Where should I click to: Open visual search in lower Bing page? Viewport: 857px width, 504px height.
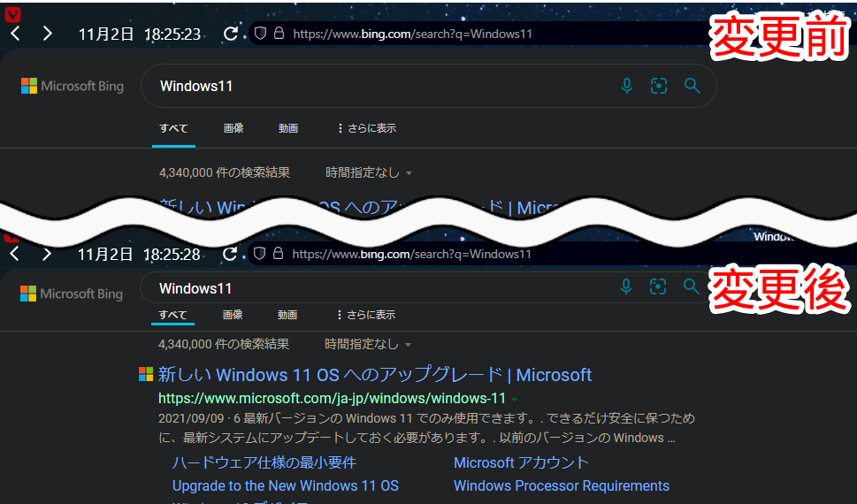click(x=657, y=286)
